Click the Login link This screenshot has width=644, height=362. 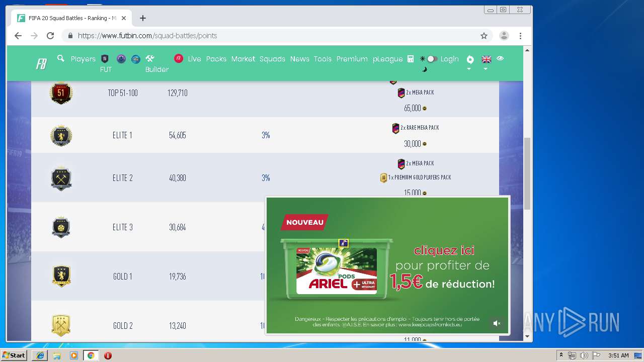coord(449,59)
